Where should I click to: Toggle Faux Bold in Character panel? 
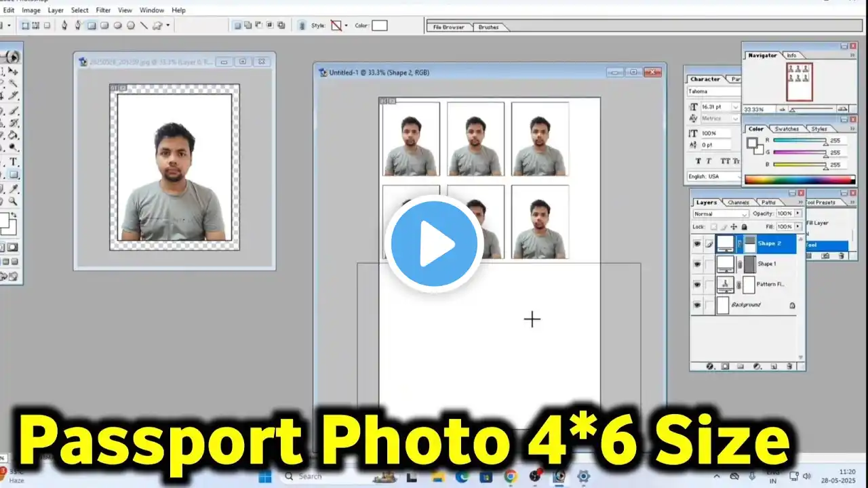(698, 161)
